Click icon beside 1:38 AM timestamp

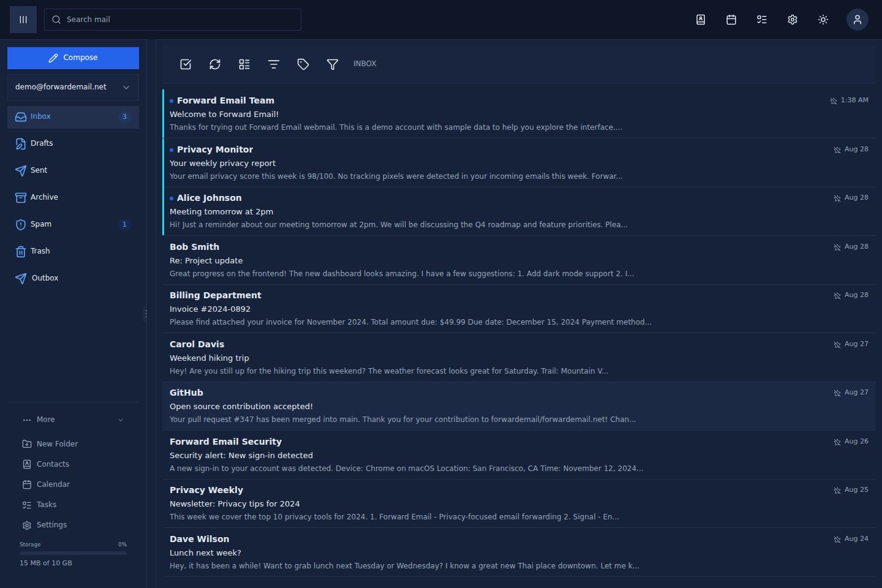[x=834, y=101]
